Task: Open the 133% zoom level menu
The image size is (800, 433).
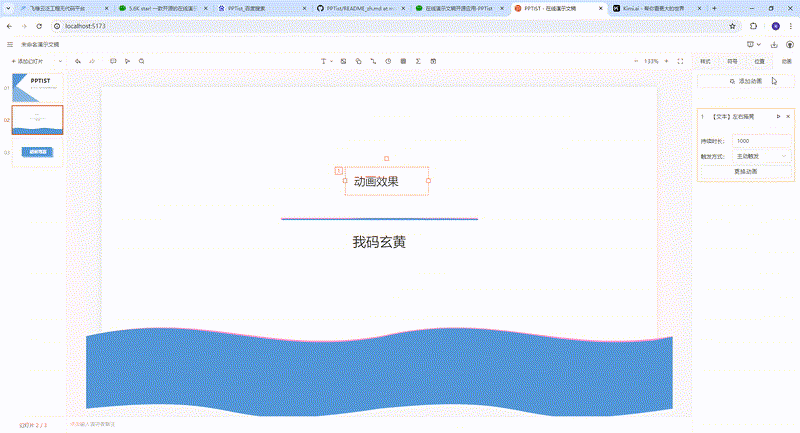Action: (x=651, y=61)
